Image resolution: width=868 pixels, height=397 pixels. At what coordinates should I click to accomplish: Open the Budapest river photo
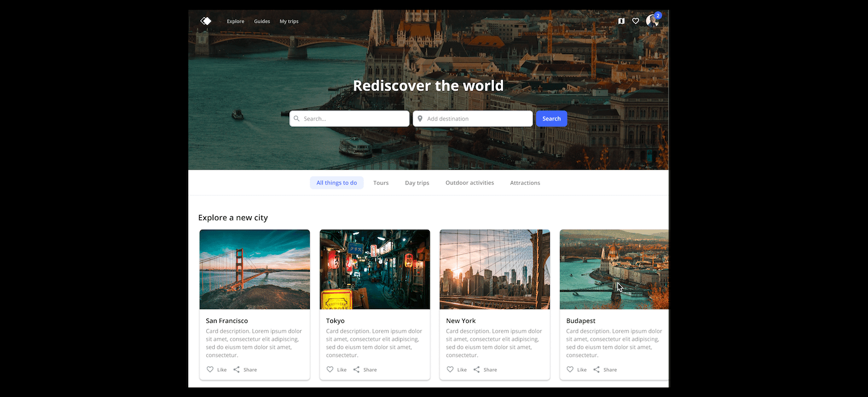pyautogui.click(x=614, y=270)
